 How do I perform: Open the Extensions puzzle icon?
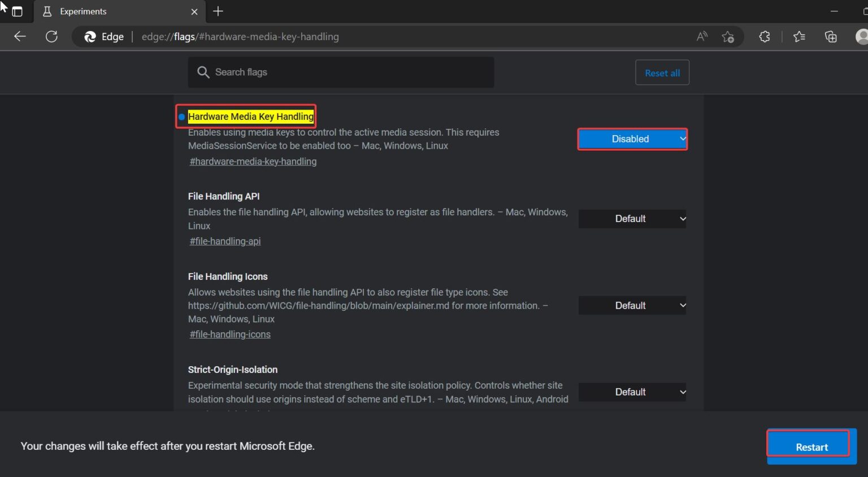pos(765,36)
